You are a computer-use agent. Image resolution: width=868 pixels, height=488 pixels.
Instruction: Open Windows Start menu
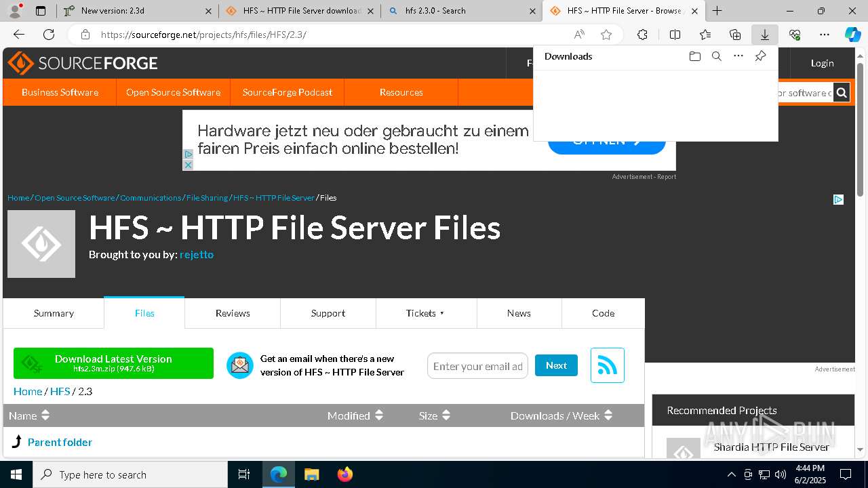coord(16,474)
